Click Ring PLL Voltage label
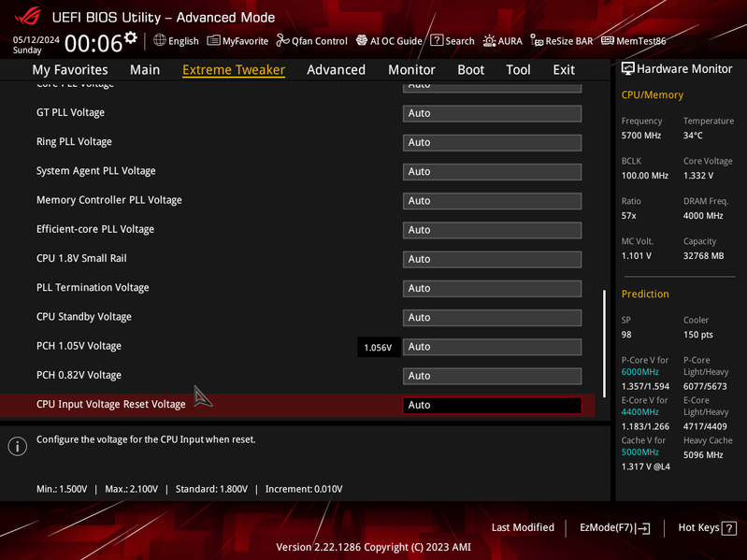 pyautogui.click(x=74, y=142)
